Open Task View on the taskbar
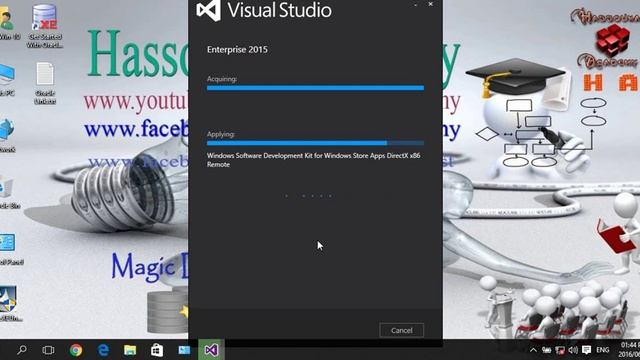Screen dimensions: 640x360 point(48,350)
